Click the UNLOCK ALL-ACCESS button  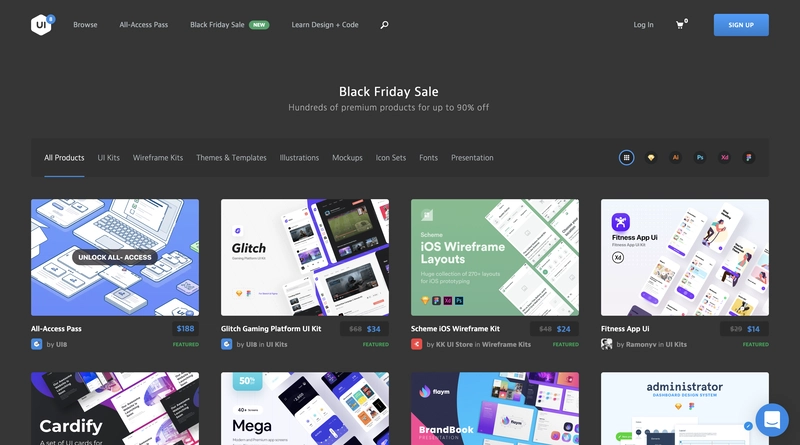click(x=115, y=257)
